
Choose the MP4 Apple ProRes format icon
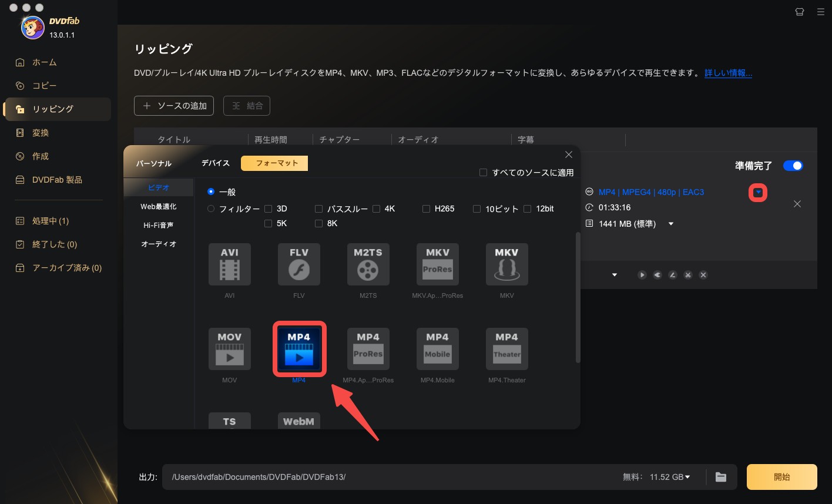[368, 349]
